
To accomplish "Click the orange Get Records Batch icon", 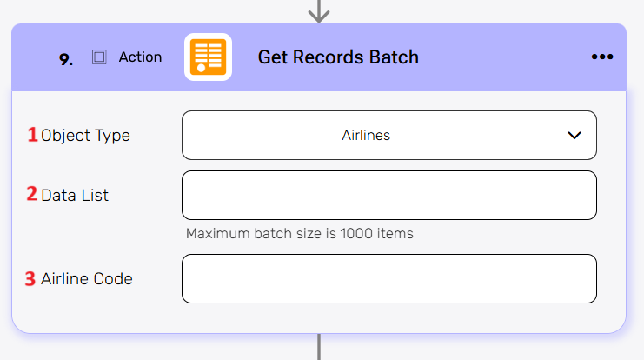I will (209, 57).
